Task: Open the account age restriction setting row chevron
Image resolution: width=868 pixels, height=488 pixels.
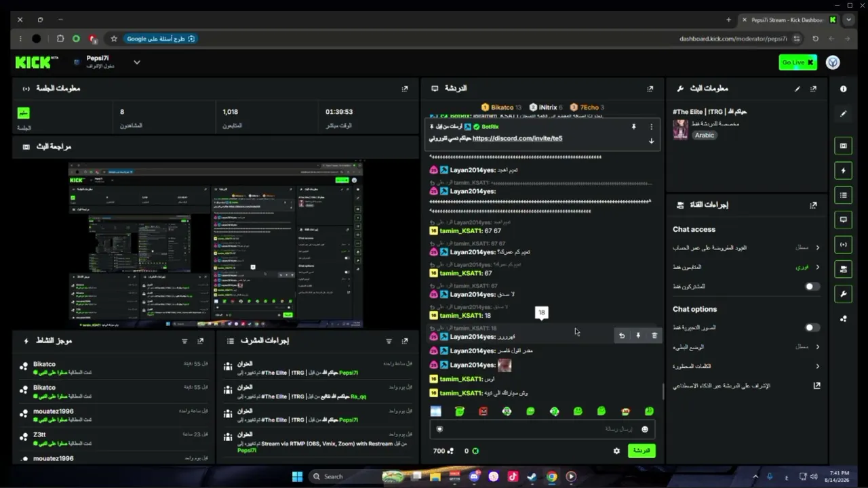Action: [x=817, y=248]
